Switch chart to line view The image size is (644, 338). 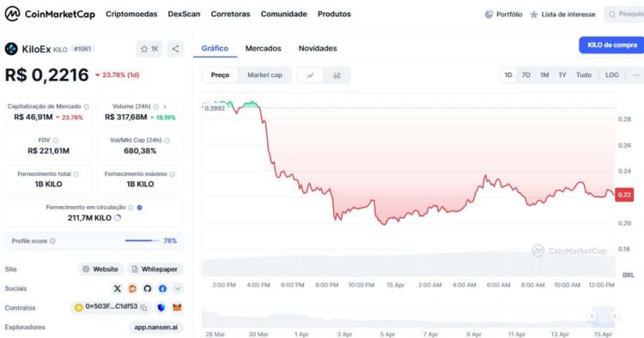pyautogui.click(x=310, y=75)
